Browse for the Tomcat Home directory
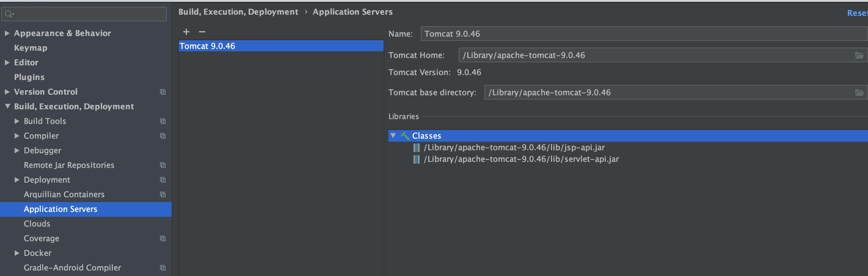This screenshot has height=276, width=868. tap(860, 55)
